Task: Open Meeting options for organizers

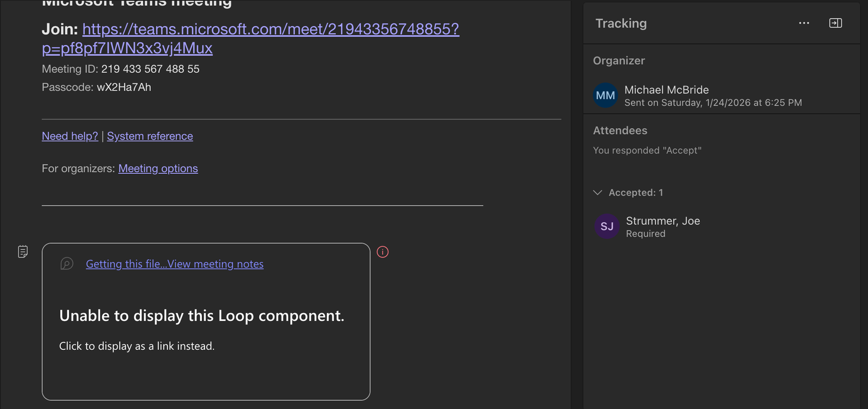Action: pos(158,169)
